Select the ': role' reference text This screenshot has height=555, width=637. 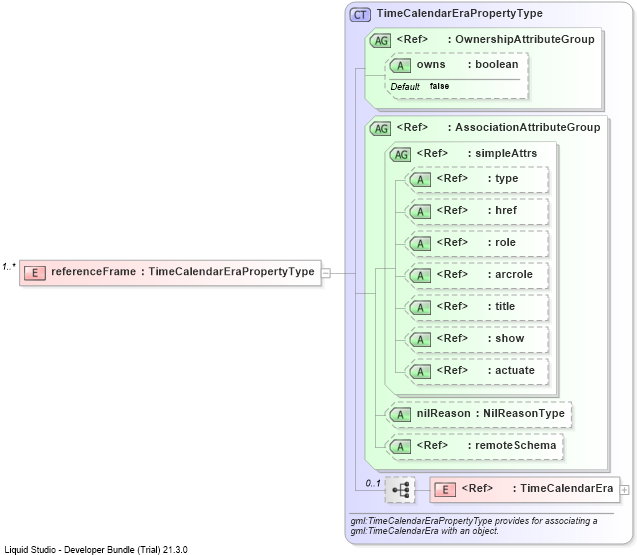coord(502,243)
